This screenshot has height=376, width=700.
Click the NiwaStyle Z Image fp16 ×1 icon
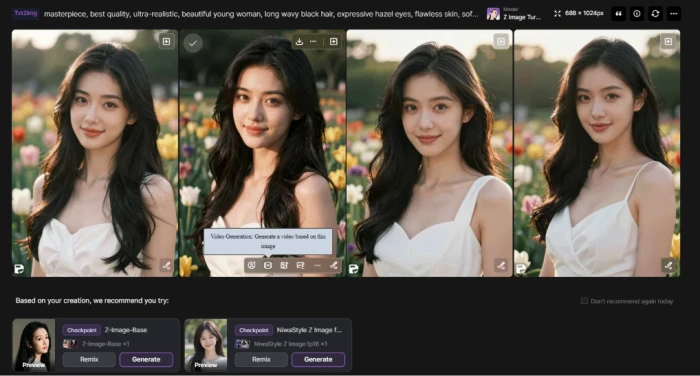242,344
